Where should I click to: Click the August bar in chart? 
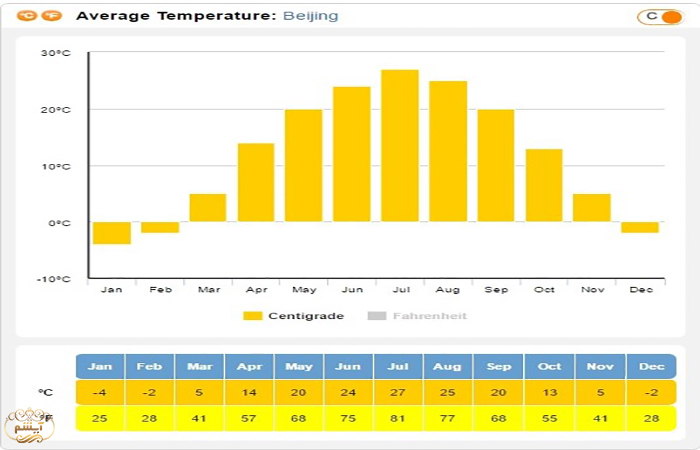[448, 151]
